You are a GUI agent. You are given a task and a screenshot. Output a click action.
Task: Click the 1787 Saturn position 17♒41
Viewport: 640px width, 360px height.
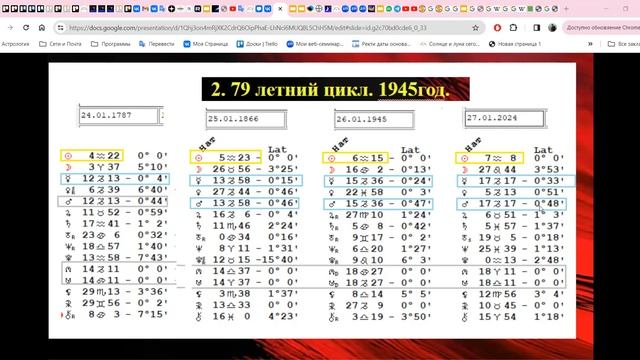pos(100,223)
